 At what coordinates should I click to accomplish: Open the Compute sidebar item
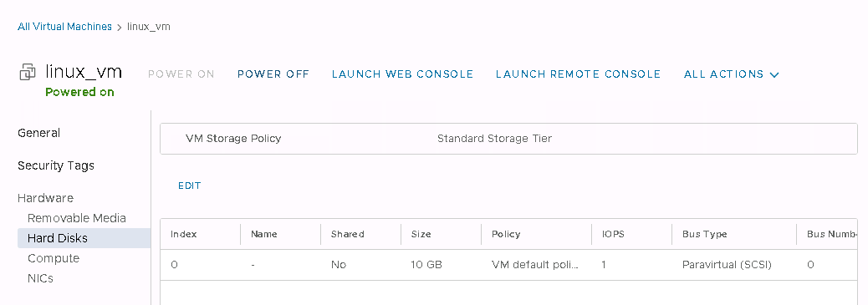point(54,258)
